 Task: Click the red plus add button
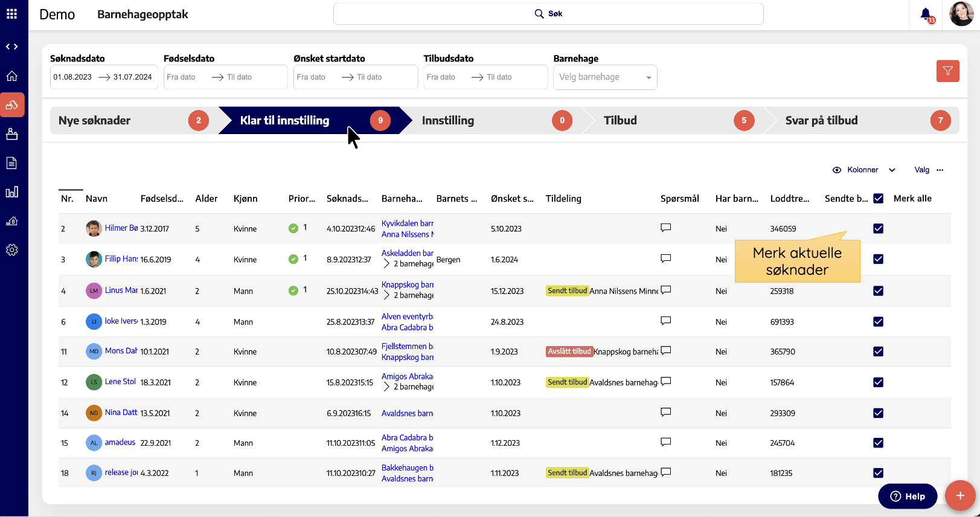pyautogui.click(x=960, y=496)
